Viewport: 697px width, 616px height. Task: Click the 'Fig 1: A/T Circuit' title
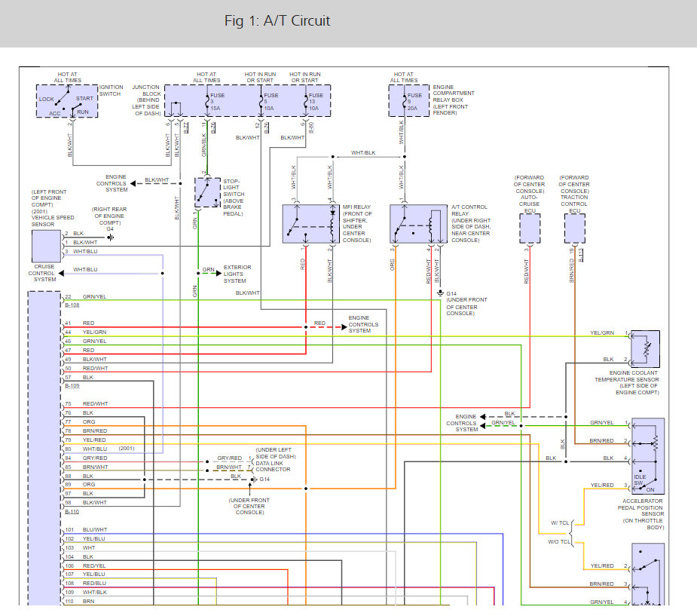tap(277, 21)
